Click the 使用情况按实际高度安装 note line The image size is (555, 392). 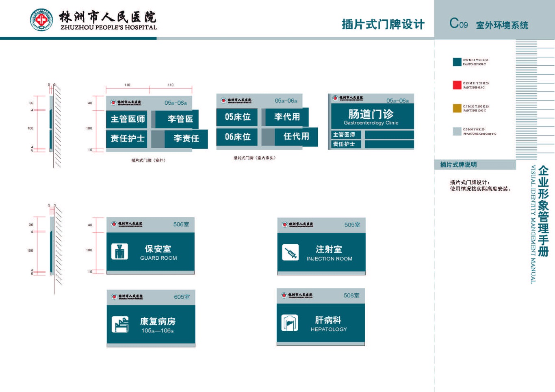(480, 189)
